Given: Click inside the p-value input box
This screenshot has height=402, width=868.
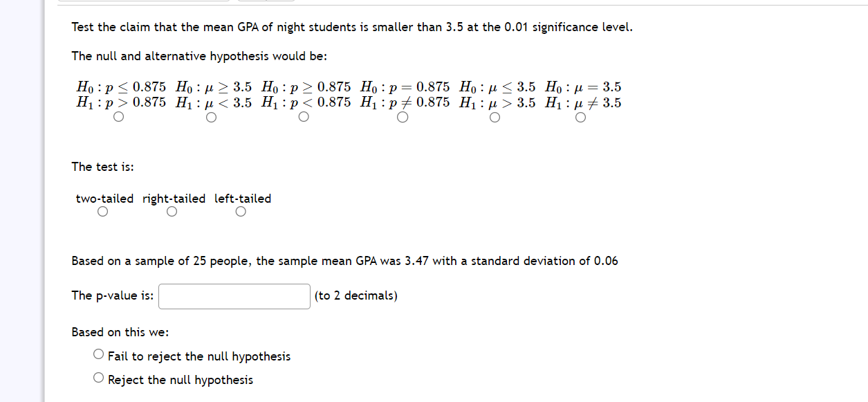Looking at the screenshot, I should (x=234, y=296).
